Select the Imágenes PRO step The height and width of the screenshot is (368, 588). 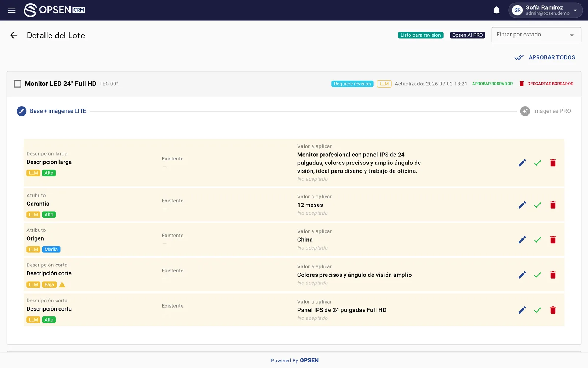(545, 111)
